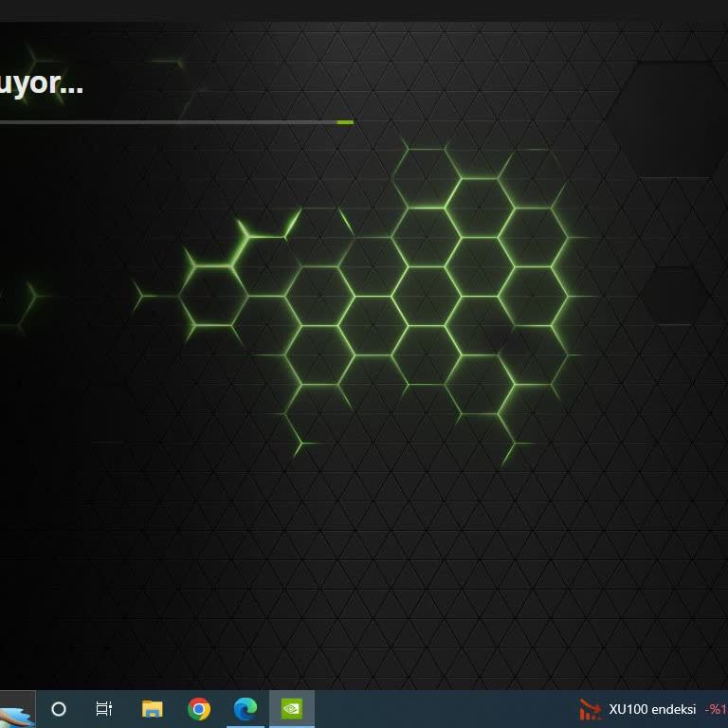Viewport: 728px width, 728px height.
Task: Launch File Explorer from taskbar
Action: click(x=153, y=709)
